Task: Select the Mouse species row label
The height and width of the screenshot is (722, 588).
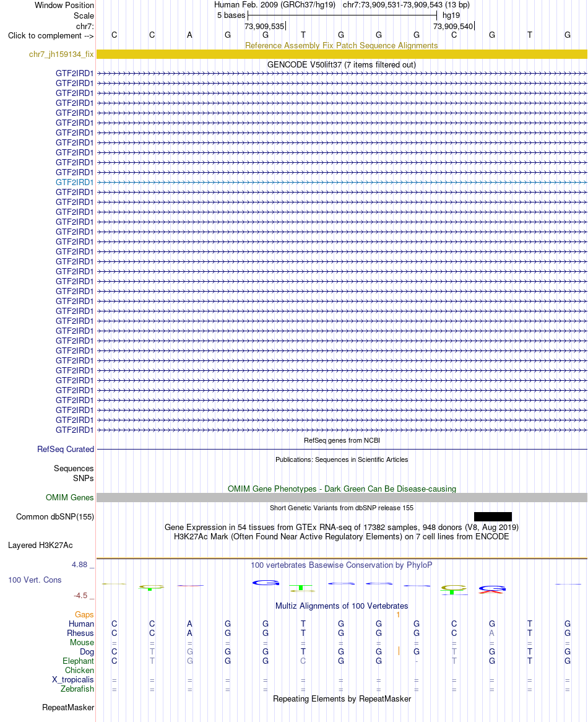Action: point(82,642)
